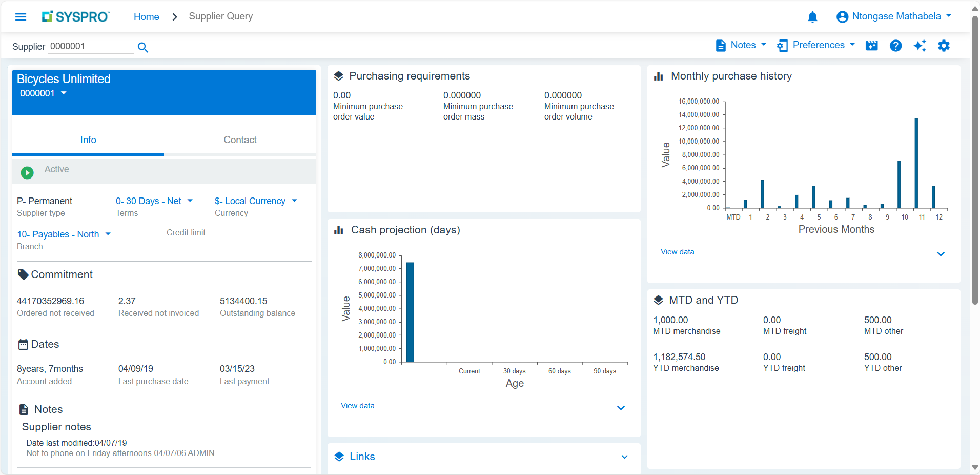Toggle the Active supplier status indicator
The image size is (980, 475).
pos(27,172)
